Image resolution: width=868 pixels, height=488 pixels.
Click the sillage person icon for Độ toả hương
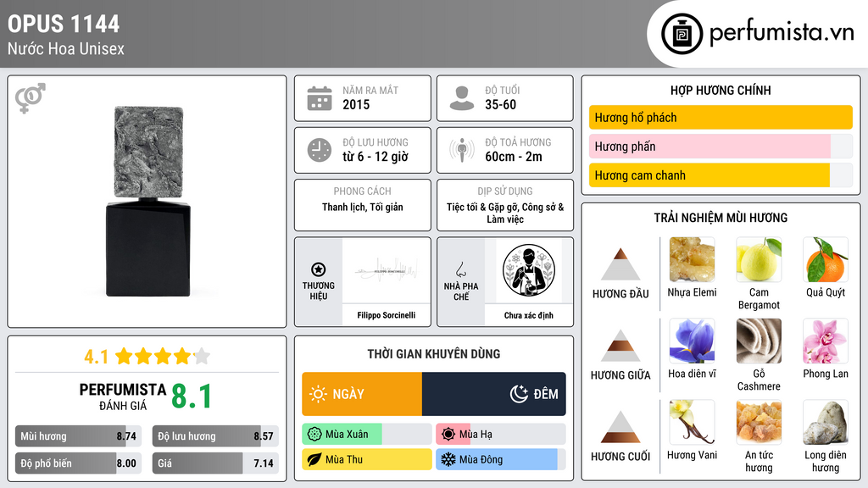(x=462, y=150)
